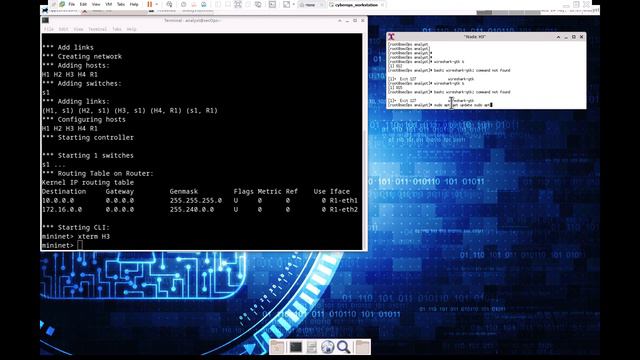Open the VM menu in VMware
Image resolution: width=640 pixels, height=360 pixels.
[x=109, y=4]
